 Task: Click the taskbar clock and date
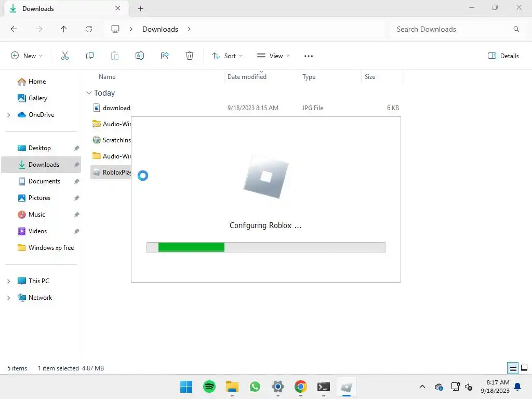coord(495,387)
